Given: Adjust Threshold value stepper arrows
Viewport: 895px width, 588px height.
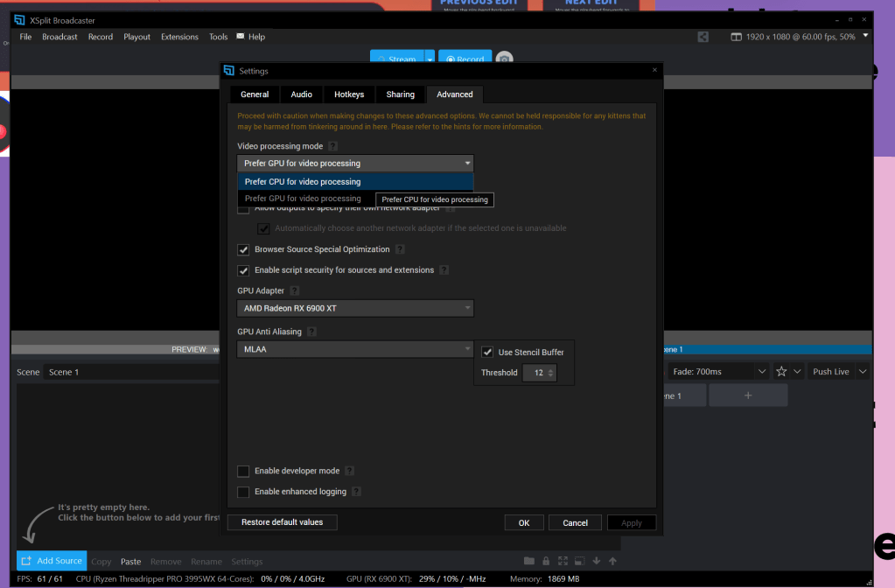Looking at the screenshot, I should point(551,373).
